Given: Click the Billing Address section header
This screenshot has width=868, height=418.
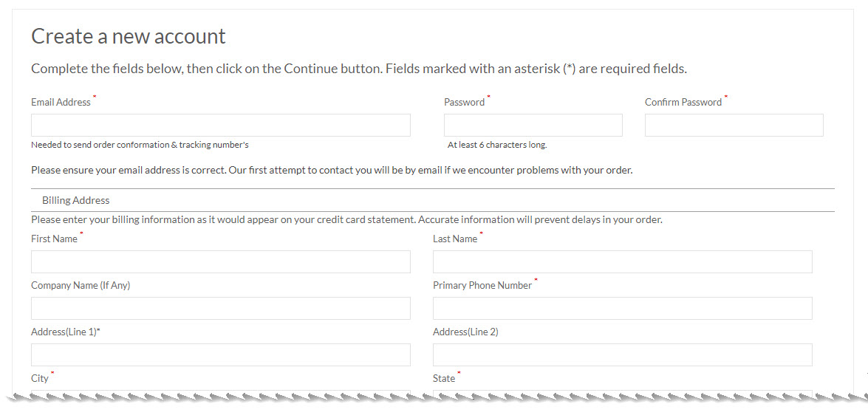Looking at the screenshot, I should [x=75, y=200].
